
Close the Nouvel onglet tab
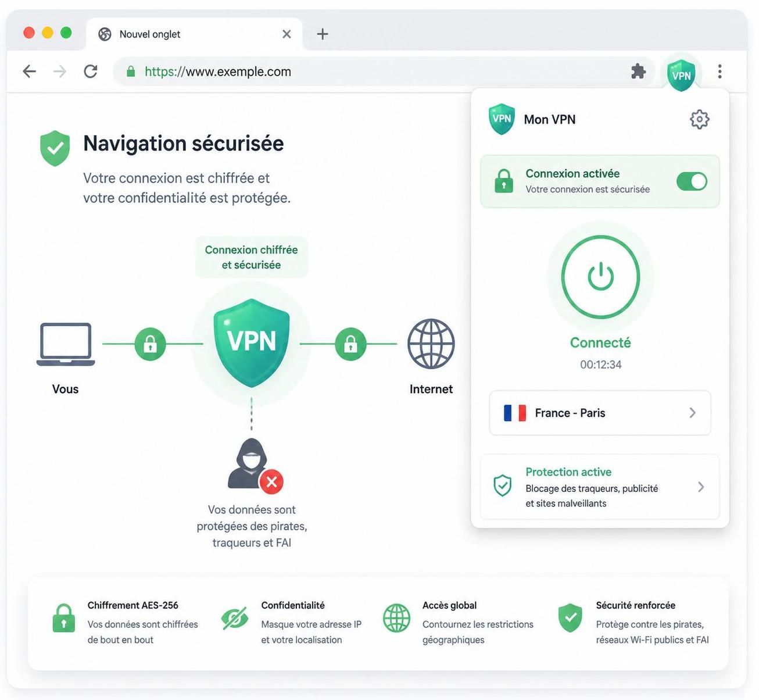[287, 34]
